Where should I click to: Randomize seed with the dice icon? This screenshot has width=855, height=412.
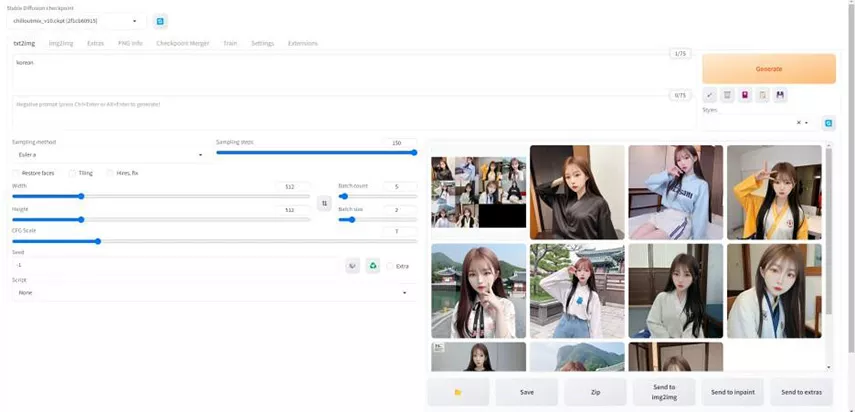[352, 265]
